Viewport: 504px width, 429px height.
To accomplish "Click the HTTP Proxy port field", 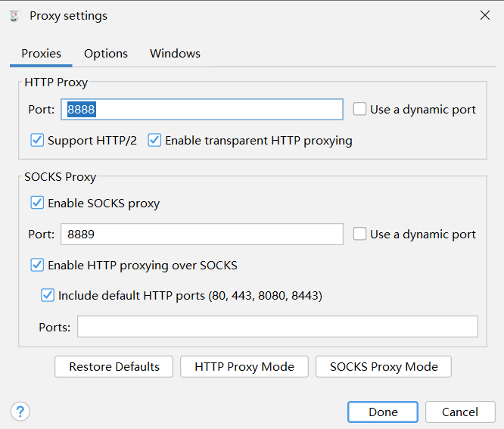I will pos(201,110).
